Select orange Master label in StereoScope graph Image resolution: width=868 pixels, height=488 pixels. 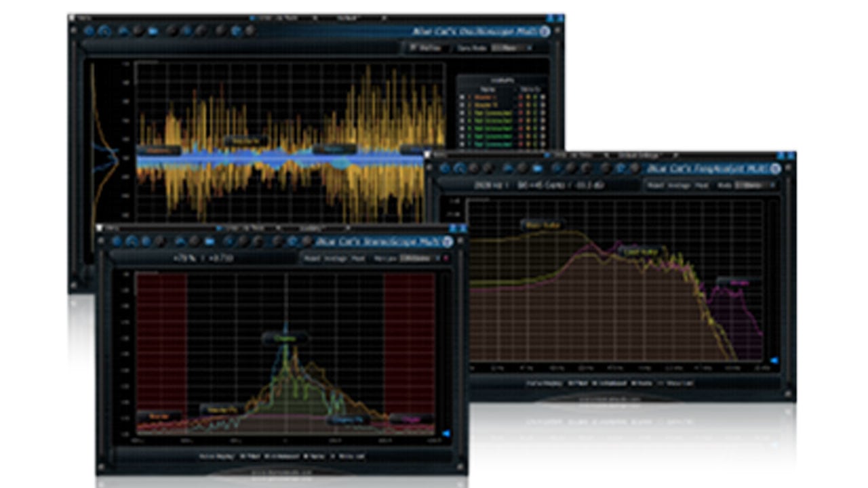(x=160, y=415)
